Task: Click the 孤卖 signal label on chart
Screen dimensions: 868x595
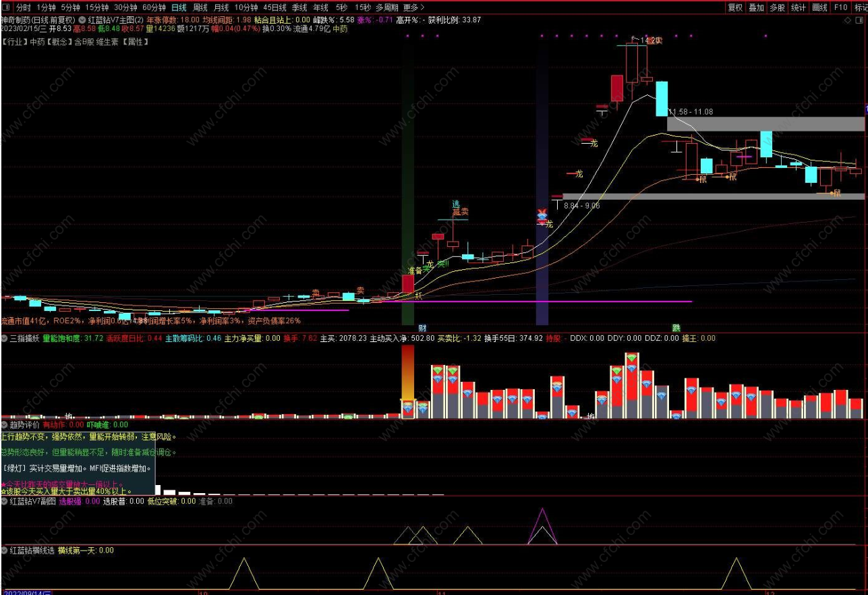Action: click(x=461, y=212)
